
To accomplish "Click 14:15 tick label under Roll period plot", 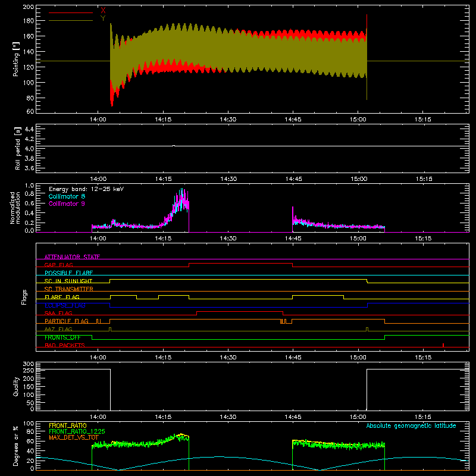I will (163, 179).
